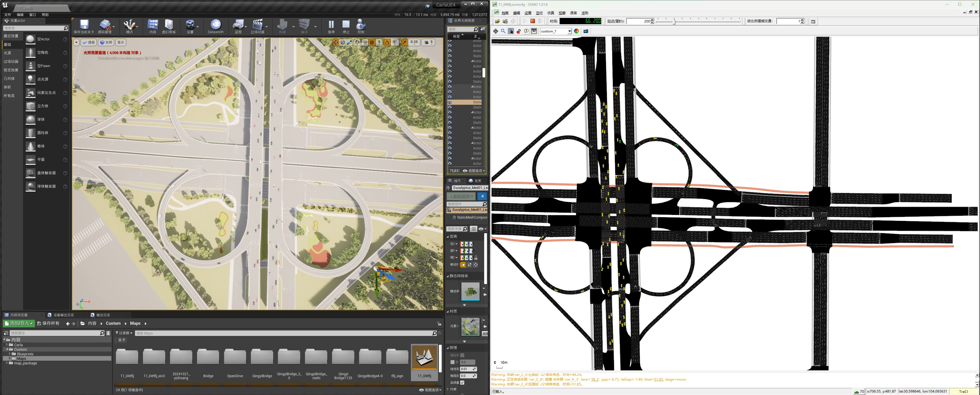The width and height of the screenshot is (980, 395).
Task: Open View Options in World Outliner
Action: (474, 171)
